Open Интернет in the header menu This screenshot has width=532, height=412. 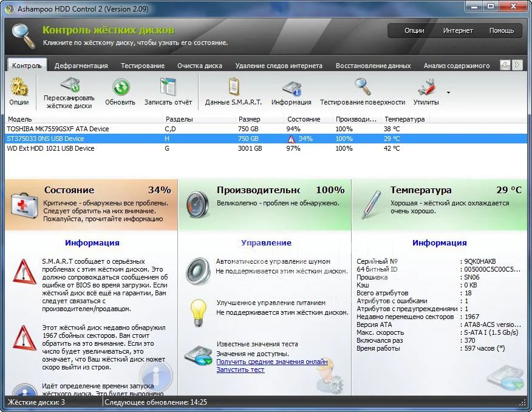tap(458, 30)
